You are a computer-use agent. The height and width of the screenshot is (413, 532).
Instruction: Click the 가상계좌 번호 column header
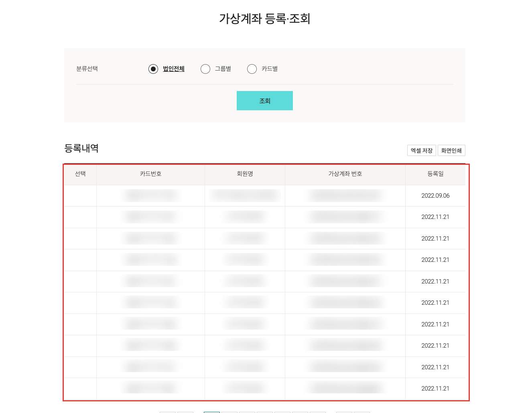pos(345,174)
